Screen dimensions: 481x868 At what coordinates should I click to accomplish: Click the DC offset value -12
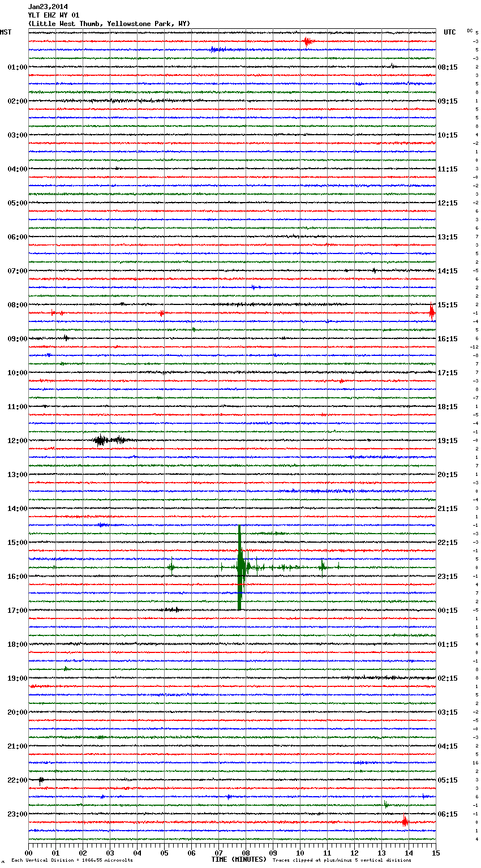point(474,347)
